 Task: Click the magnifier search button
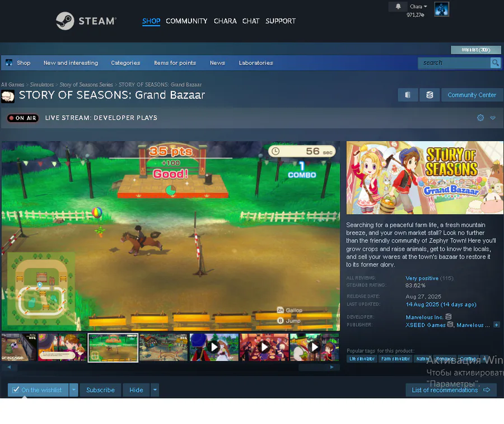pyautogui.click(x=496, y=63)
